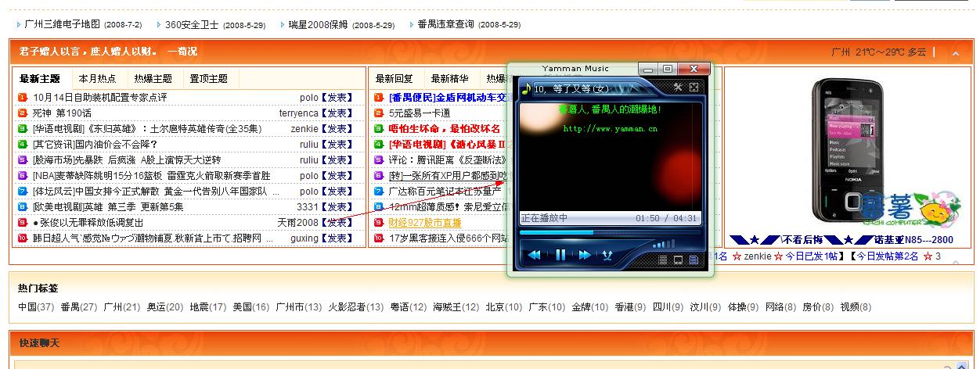This screenshot has height=369, width=980.
Task: Open 瑞星2008保姆 link
Action: click(318, 24)
